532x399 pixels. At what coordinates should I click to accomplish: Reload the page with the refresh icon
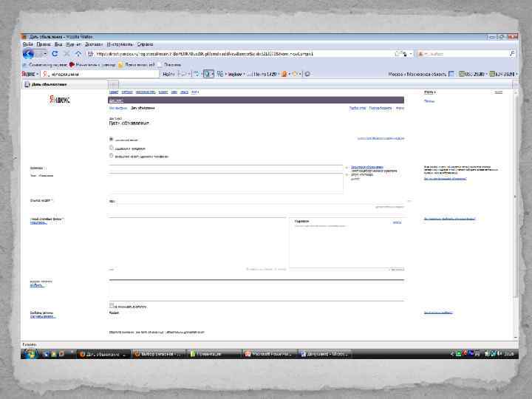[x=55, y=54]
